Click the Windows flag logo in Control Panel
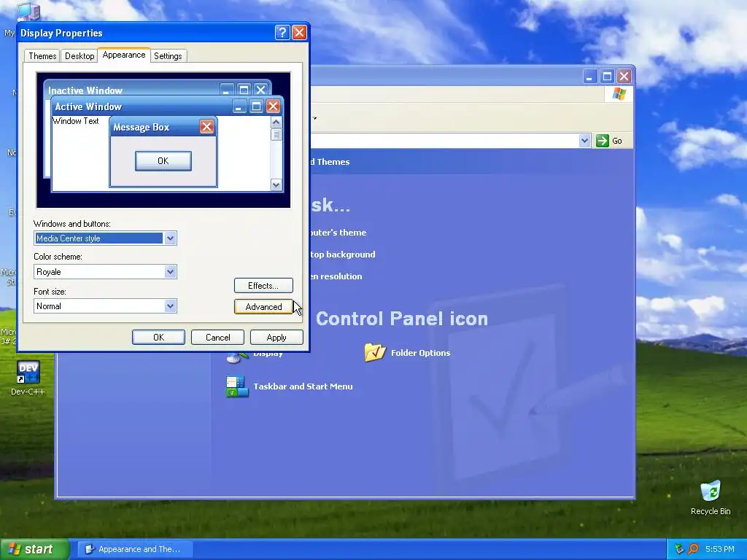 point(619,94)
